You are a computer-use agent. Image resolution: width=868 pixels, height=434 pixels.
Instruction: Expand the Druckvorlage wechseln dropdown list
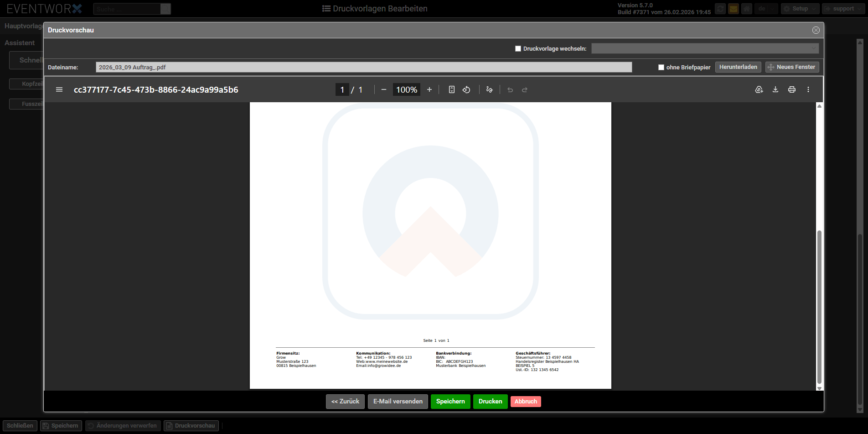click(705, 48)
